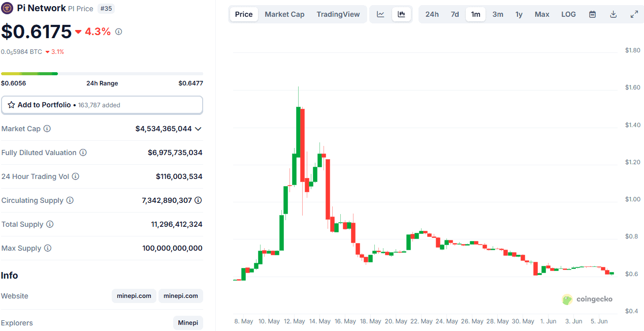Open the Market Cap info tooltip icon
644x331 pixels.
[x=48, y=129]
